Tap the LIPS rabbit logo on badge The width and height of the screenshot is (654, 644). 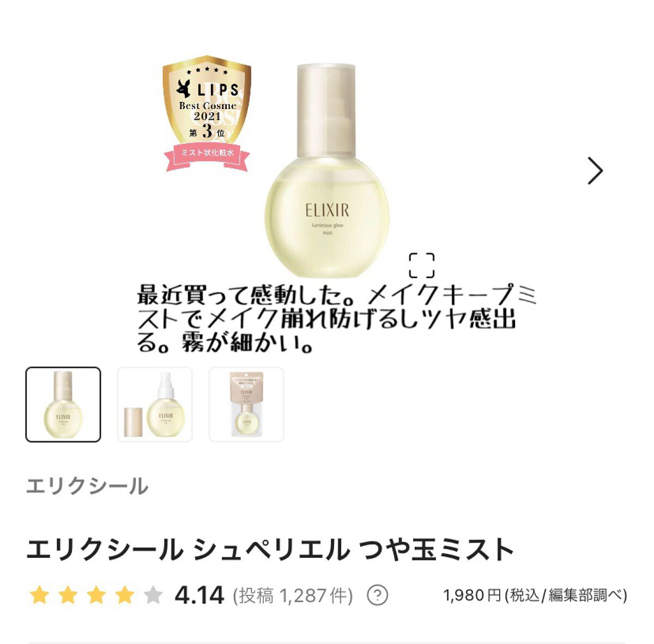(183, 89)
